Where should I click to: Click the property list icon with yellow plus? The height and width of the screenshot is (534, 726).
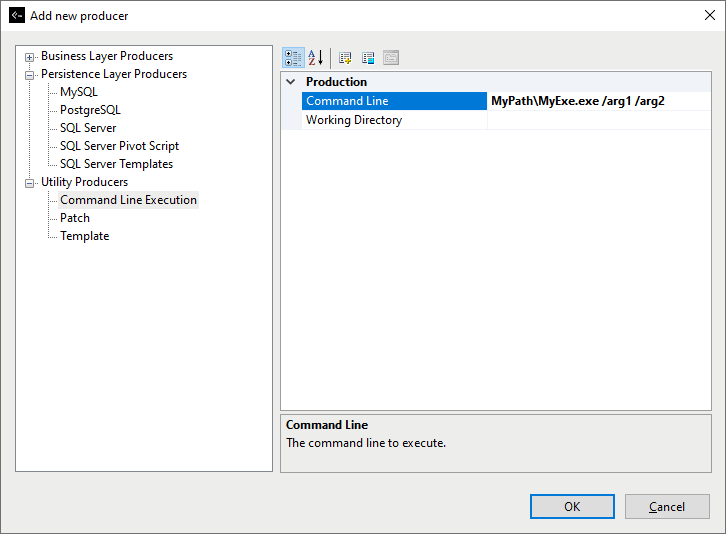tap(345, 58)
